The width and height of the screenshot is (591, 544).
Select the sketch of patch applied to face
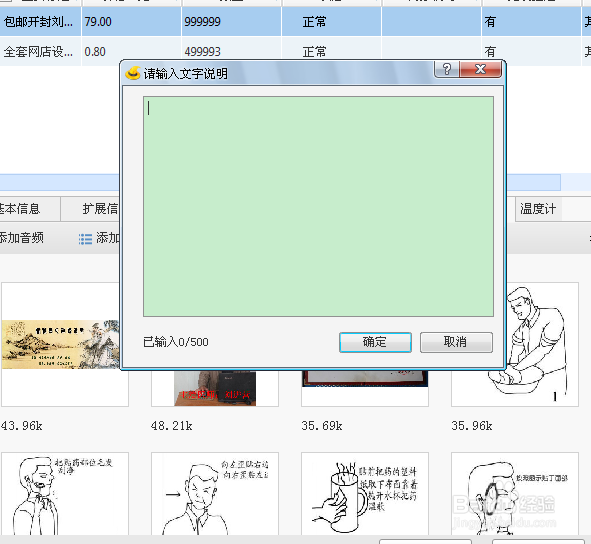point(515,493)
